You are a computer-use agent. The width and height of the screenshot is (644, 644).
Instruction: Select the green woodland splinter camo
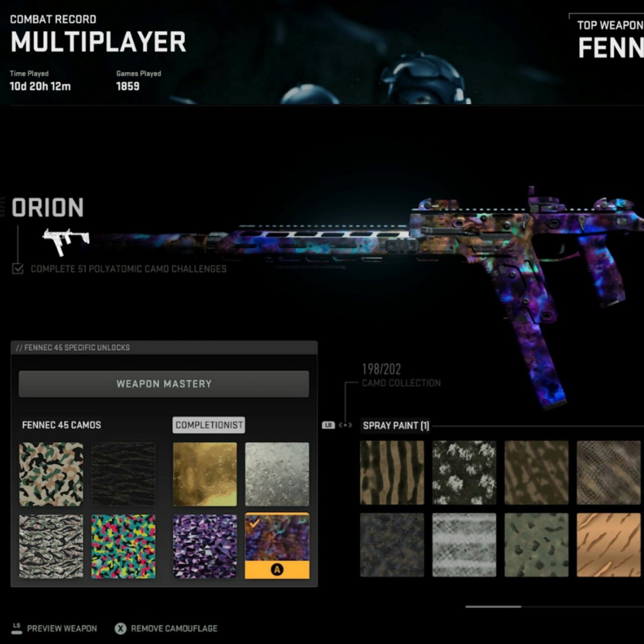pyautogui.click(x=52, y=474)
